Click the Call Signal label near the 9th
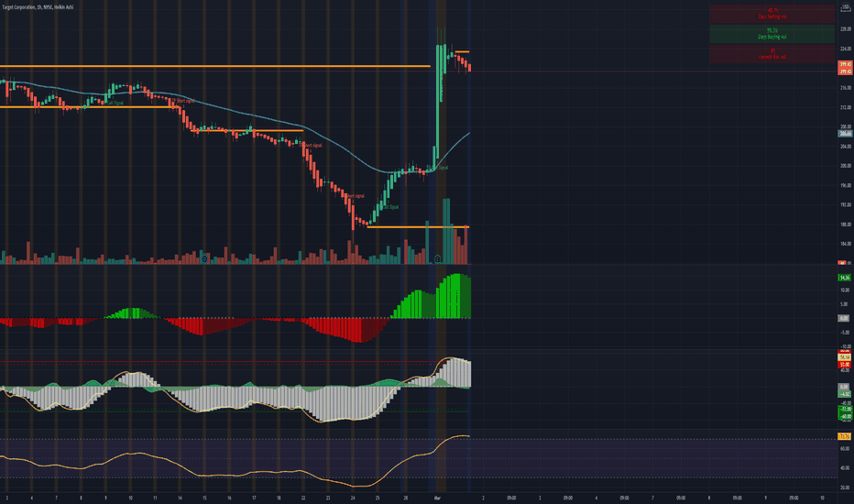 tap(115, 103)
